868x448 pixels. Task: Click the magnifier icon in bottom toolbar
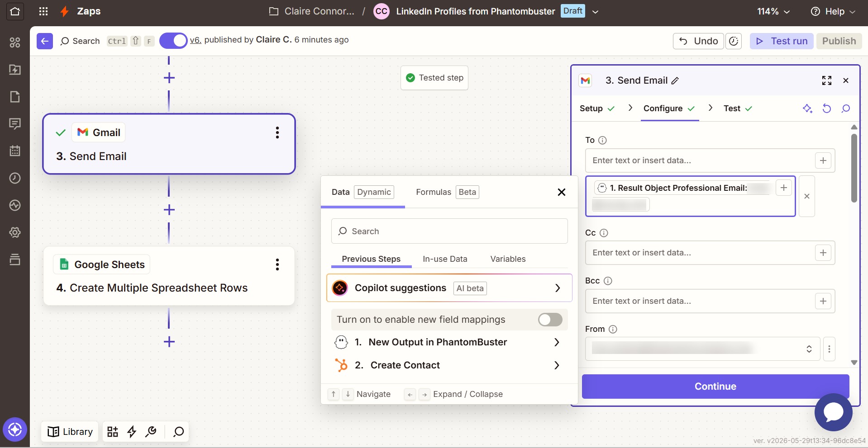click(x=179, y=432)
